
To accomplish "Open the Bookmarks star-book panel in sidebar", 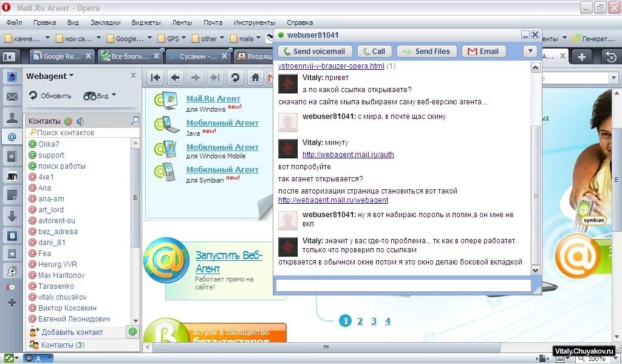I will click(12, 157).
